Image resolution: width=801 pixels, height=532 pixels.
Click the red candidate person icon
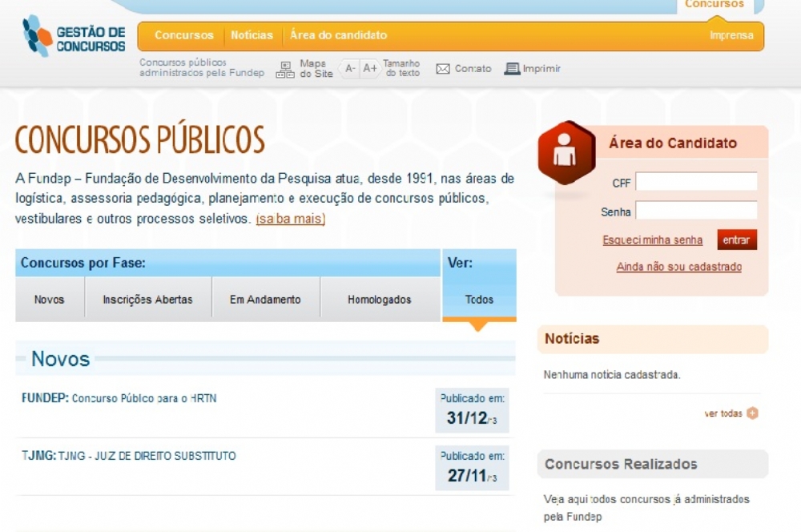tap(566, 152)
